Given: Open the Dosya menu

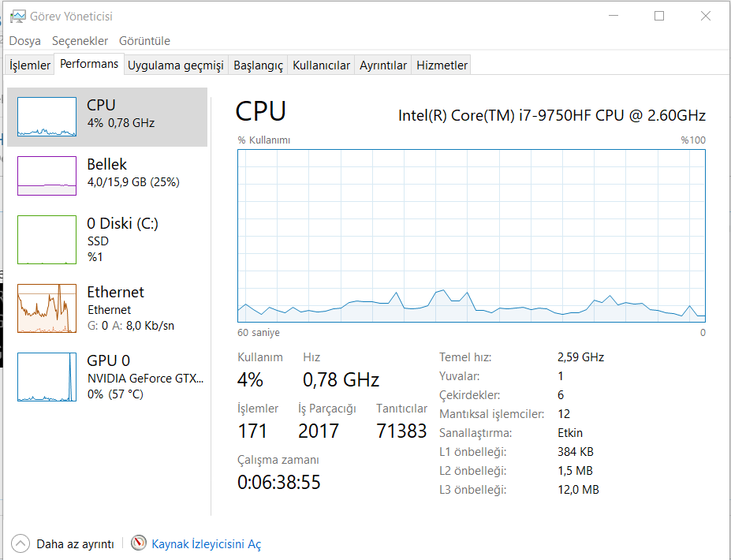Looking at the screenshot, I should click(x=24, y=41).
